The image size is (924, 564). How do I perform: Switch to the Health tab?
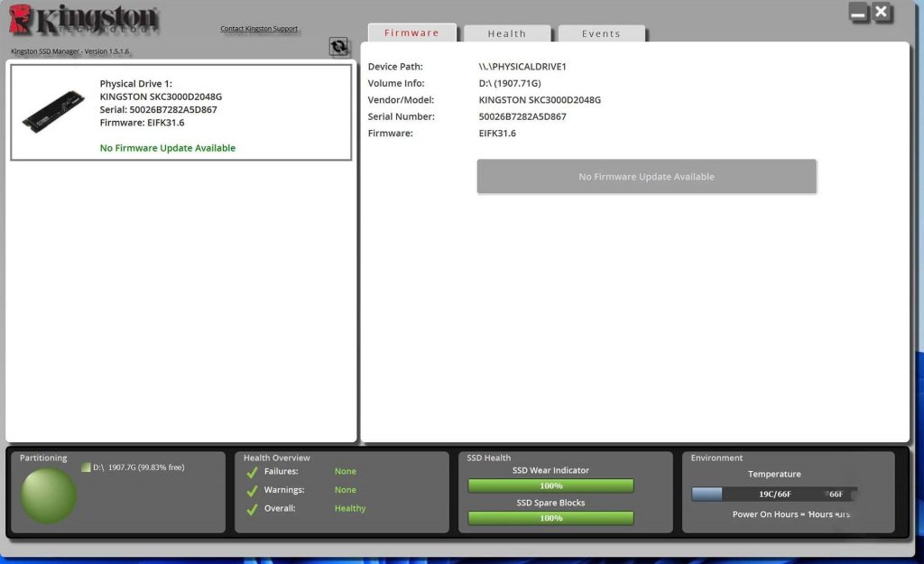coord(506,33)
